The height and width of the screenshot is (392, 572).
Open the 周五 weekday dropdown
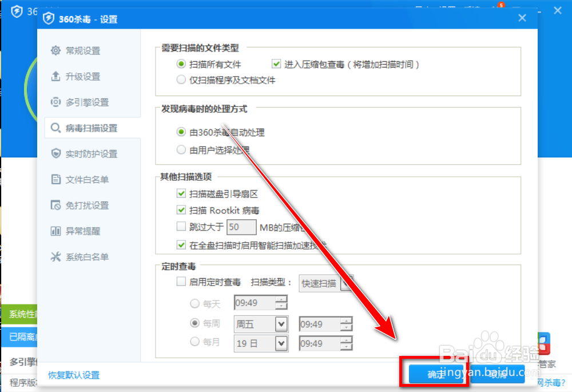click(261, 324)
